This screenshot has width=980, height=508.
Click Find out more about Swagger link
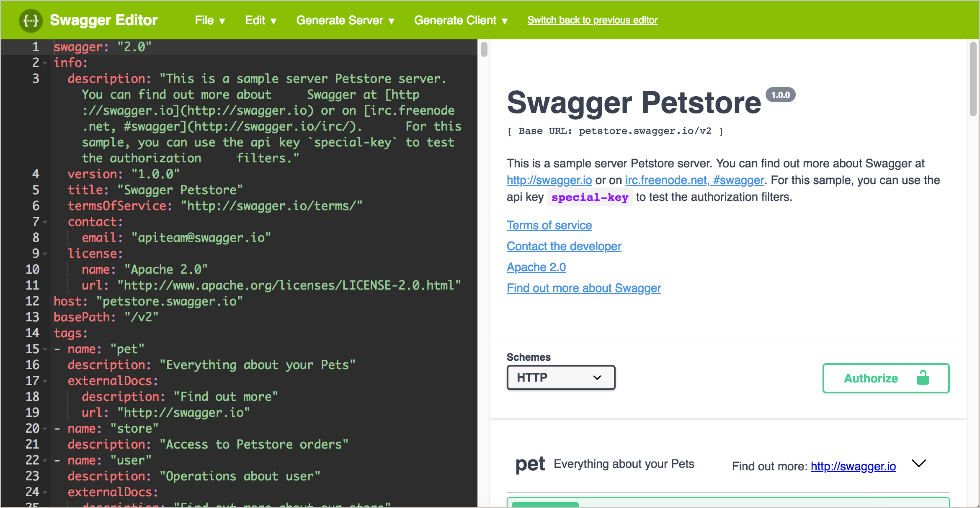pos(584,288)
